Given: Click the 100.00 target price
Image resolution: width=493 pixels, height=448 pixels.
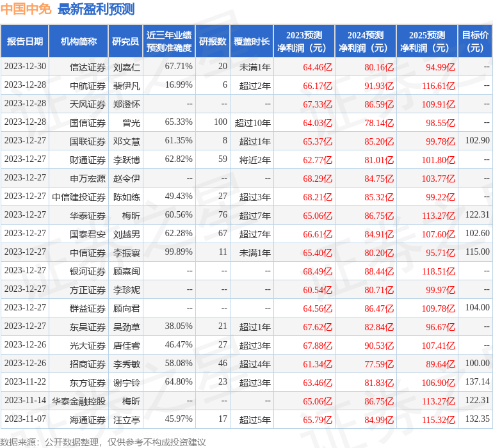Looking at the screenshot, I should point(478,363).
